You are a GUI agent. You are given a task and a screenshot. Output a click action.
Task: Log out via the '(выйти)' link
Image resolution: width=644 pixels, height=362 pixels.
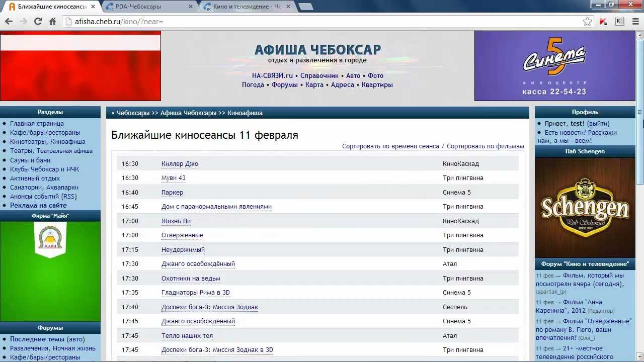point(598,124)
